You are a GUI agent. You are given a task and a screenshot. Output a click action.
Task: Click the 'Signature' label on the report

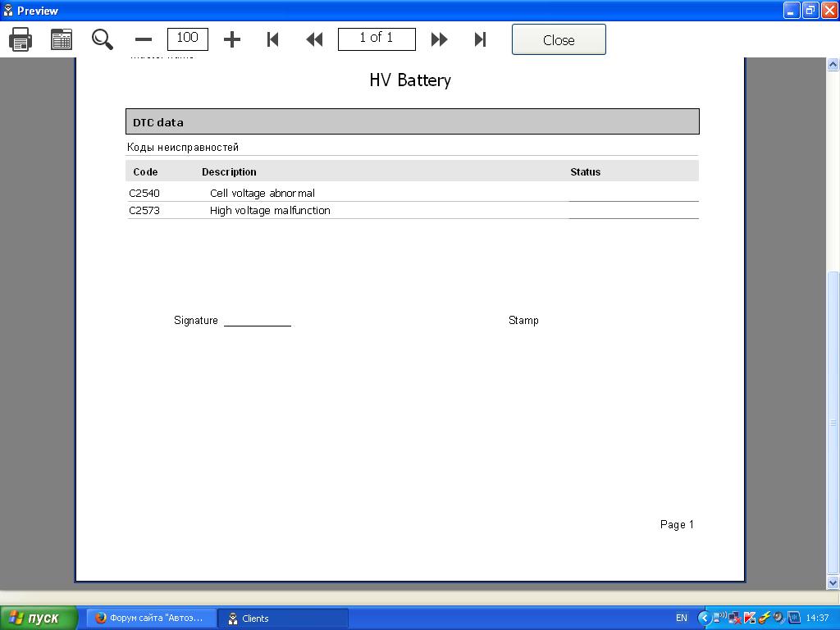click(x=196, y=321)
